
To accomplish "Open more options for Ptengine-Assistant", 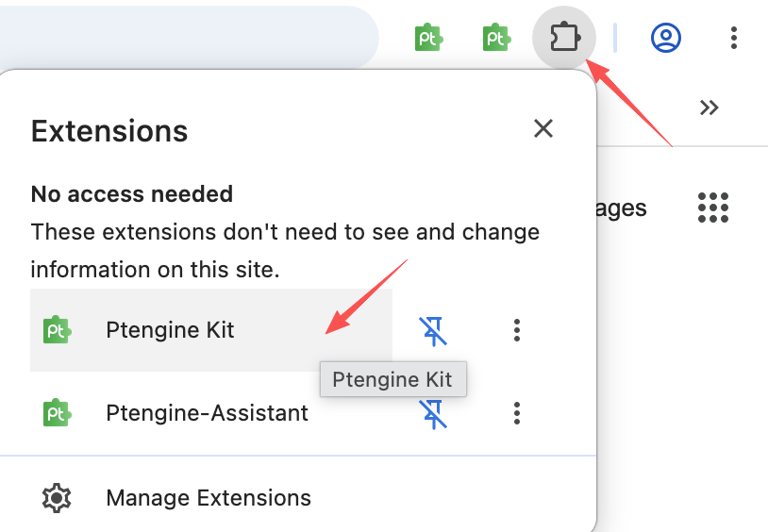I will coord(517,413).
